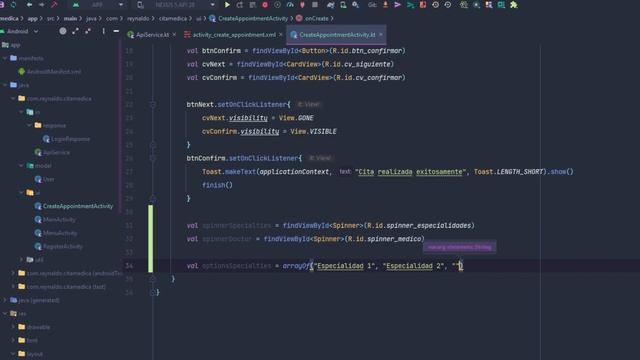Click the select-opened-file target icon in project panel
The width and height of the screenshot is (640, 360).
(x=62, y=31)
